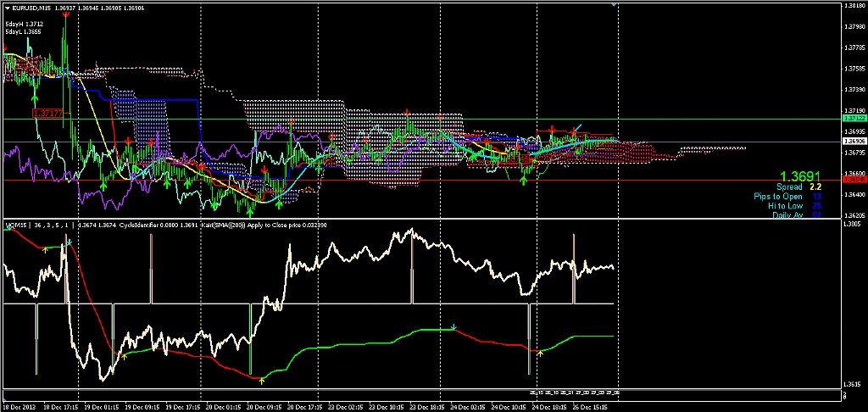This screenshot has width=868, height=412.
Task: Click the yellow arrow at the 20 Dec 09:15 indicator low
Action: [262, 380]
